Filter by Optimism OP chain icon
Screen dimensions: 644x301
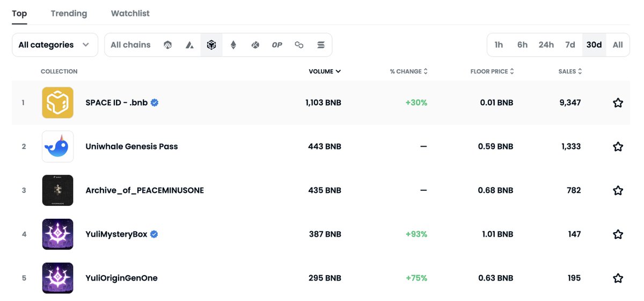click(x=277, y=45)
